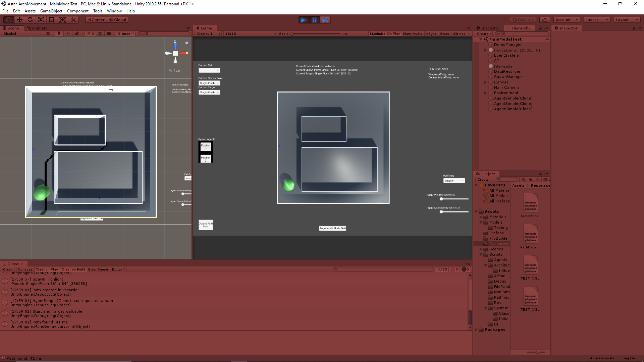The width and height of the screenshot is (644, 362).
Task: Expand the HouseDemo_103020_01 hierarchy item
Action: click(485, 50)
